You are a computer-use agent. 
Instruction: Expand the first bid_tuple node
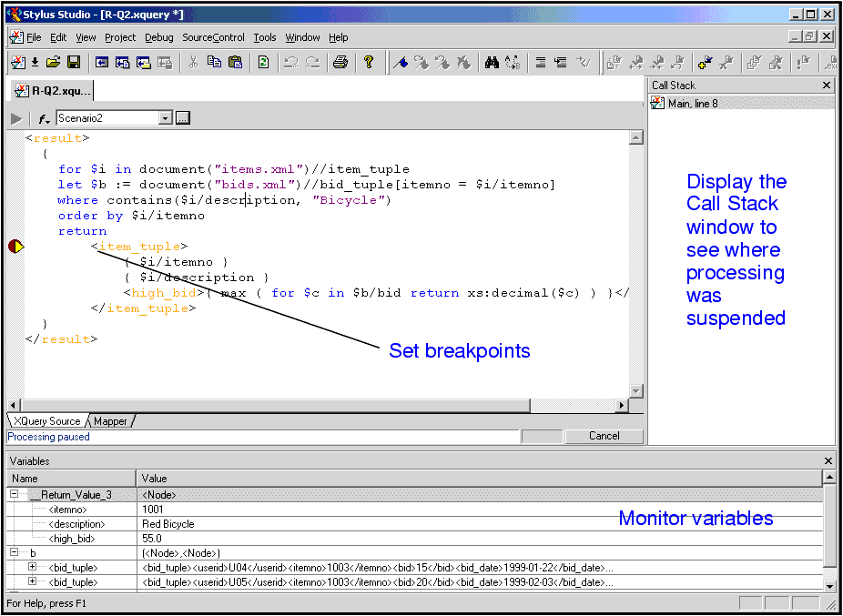point(32,567)
